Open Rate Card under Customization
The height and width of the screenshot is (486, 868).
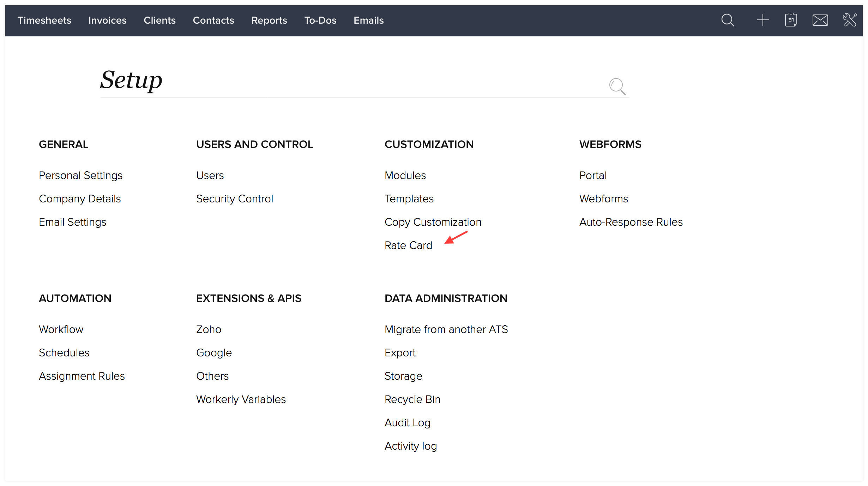[x=408, y=245]
